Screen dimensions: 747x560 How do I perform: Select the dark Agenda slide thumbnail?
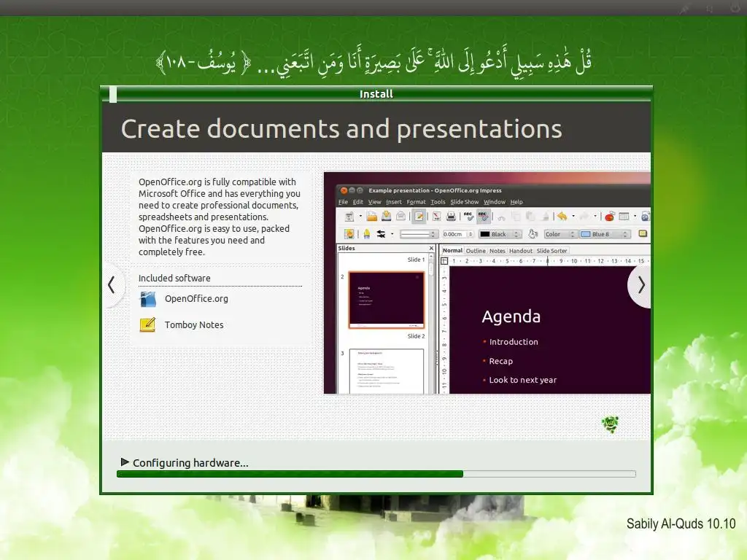(387, 300)
